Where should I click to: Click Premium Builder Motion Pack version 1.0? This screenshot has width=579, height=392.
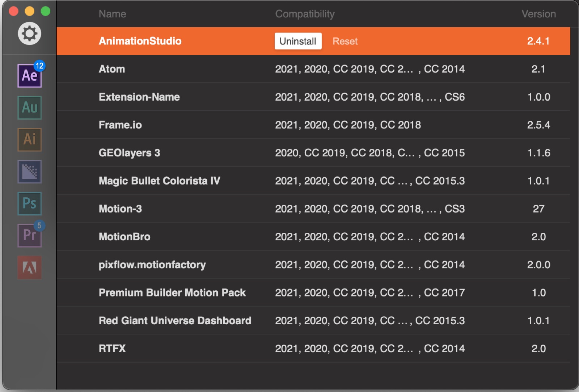click(538, 292)
